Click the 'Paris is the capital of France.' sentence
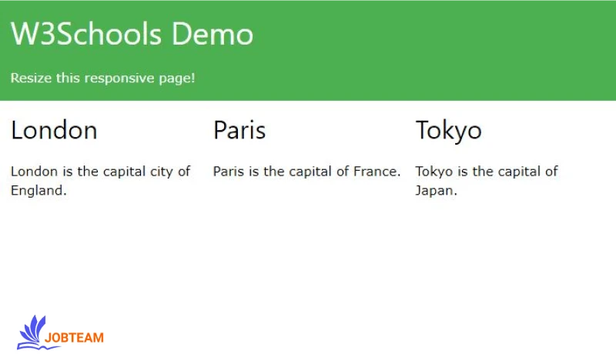The width and height of the screenshot is (616, 364). [x=306, y=171]
